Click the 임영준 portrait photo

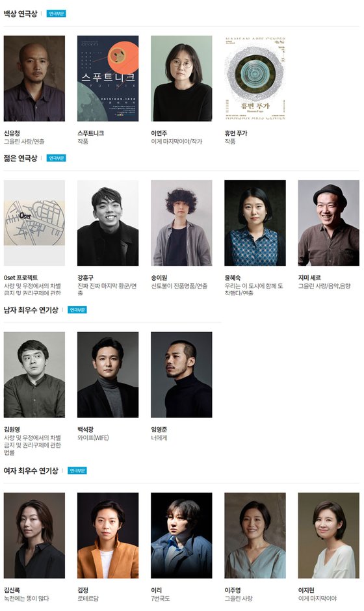point(181,375)
